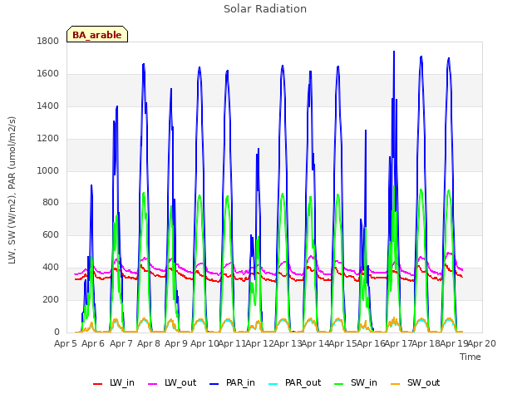Click the 400 y-axis tick label

coord(51,268)
